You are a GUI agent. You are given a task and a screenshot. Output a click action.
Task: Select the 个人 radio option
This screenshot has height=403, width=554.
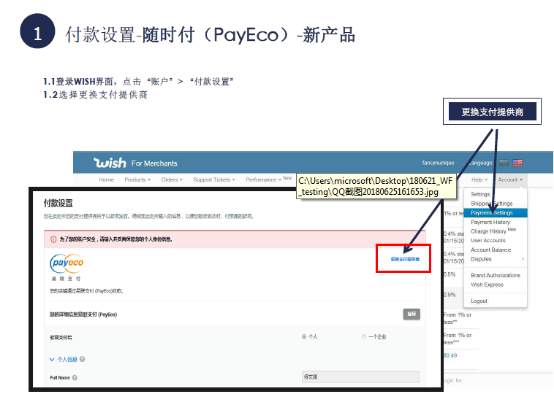click(304, 337)
